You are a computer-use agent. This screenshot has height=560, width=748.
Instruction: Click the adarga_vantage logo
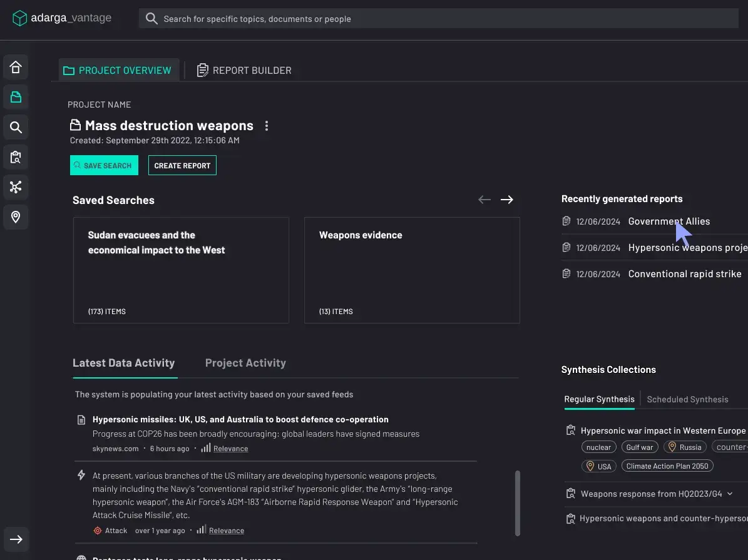(62, 18)
